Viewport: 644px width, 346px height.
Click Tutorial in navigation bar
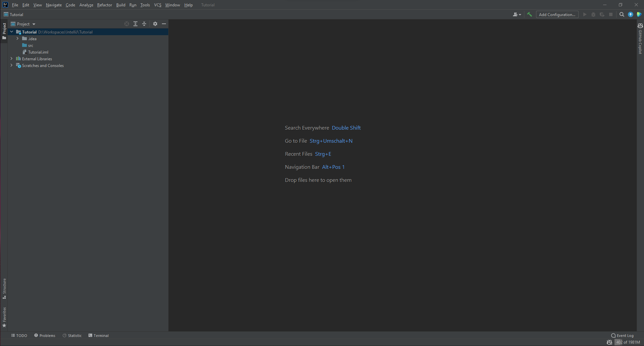[x=16, y=14]
